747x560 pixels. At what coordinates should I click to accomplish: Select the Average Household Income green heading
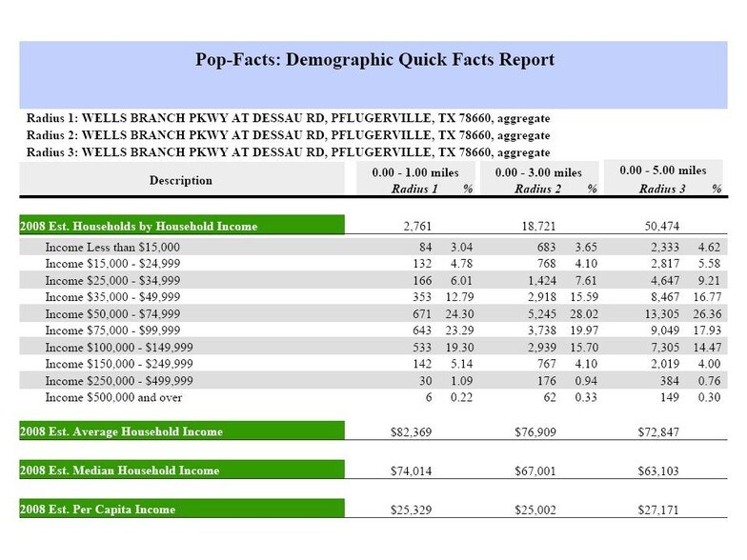pos(121,431)
